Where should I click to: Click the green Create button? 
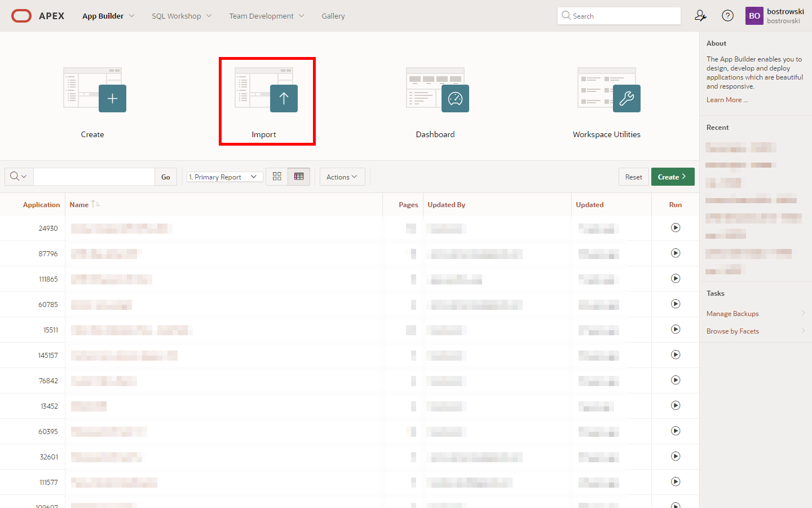point(672,177)
